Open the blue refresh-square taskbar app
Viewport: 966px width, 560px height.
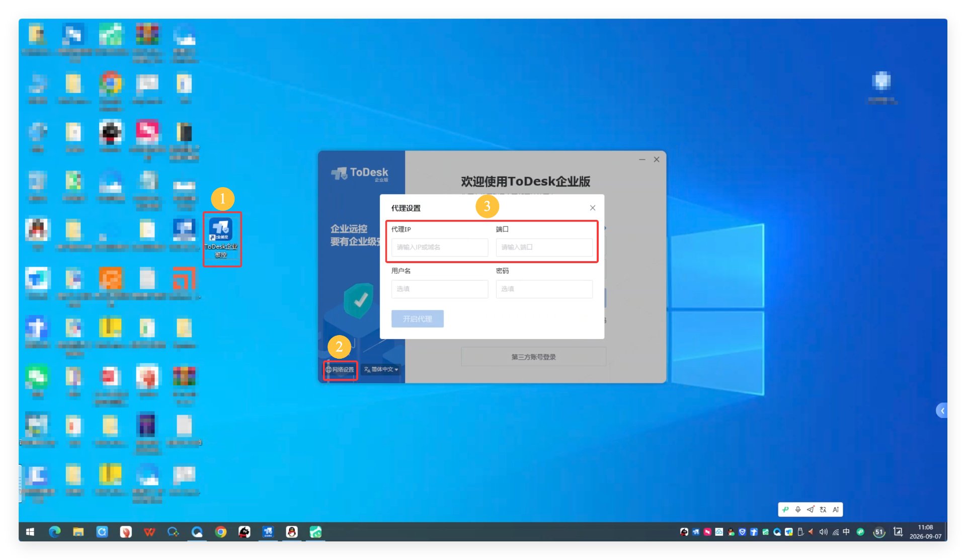click(x=102, y=532)
